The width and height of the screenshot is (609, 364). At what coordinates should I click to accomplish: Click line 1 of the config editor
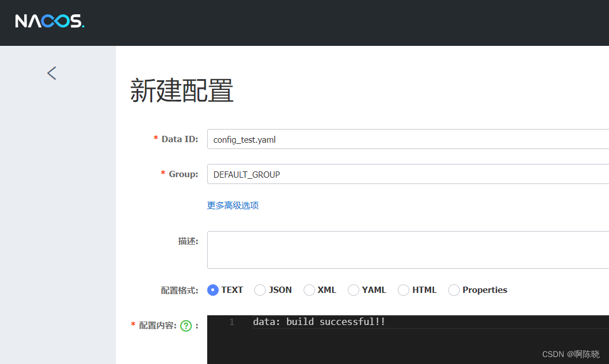click(x=430, y=322)
